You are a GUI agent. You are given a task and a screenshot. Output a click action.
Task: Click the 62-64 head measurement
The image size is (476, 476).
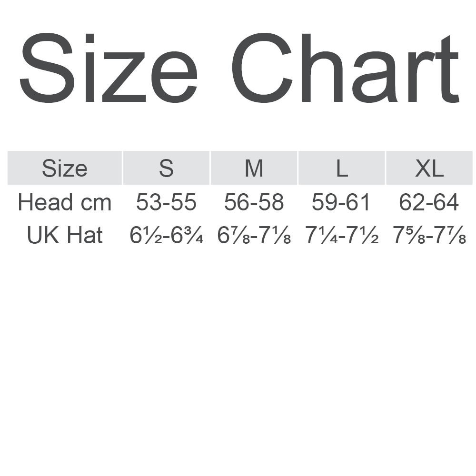(x=429, y=203)
